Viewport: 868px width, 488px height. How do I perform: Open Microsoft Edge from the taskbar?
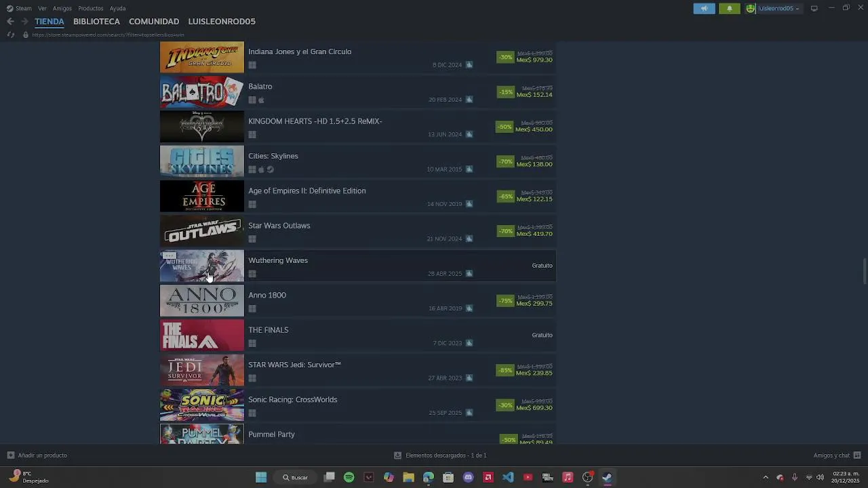click(428, 477)
